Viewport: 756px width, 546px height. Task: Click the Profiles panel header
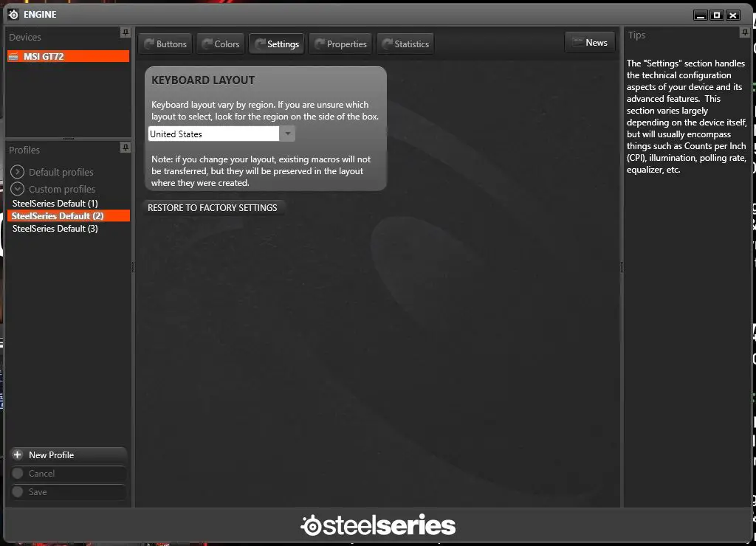(24, 150)
